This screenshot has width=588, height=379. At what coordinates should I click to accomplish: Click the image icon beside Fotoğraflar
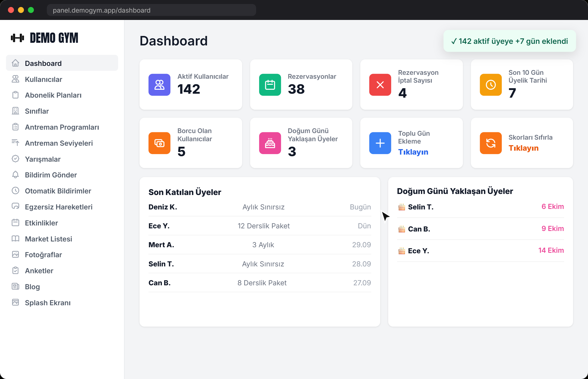pos(15,255)
